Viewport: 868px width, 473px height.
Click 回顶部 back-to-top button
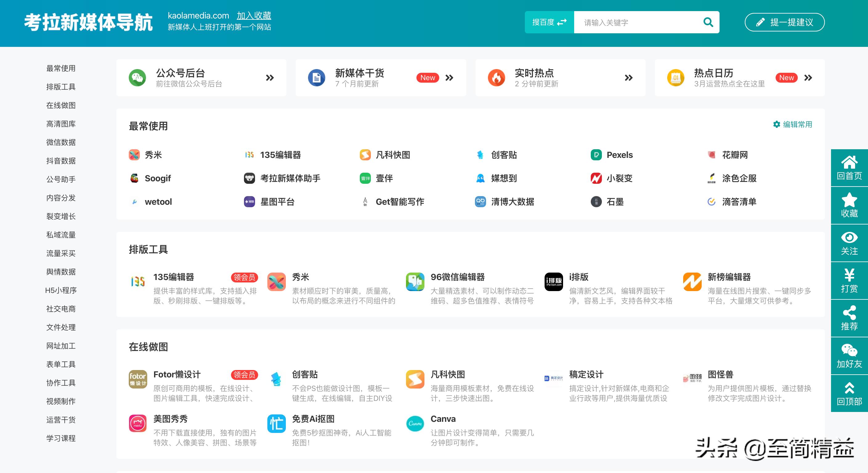coord(849,394)
